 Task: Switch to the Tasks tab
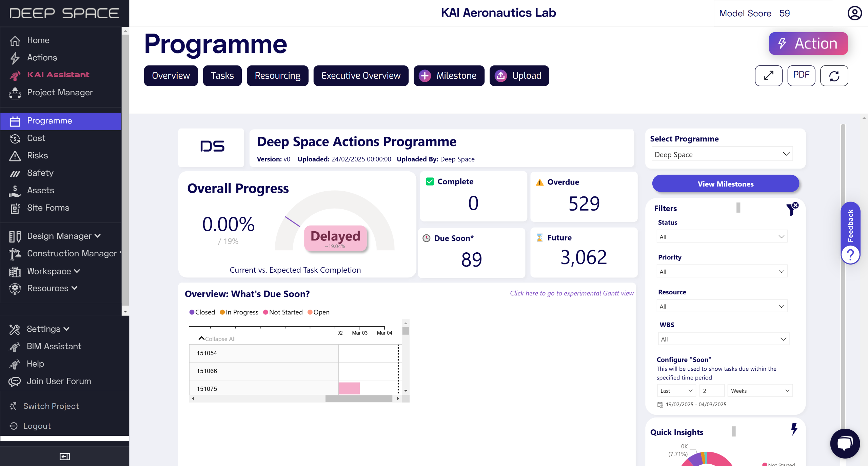[222, 75]
